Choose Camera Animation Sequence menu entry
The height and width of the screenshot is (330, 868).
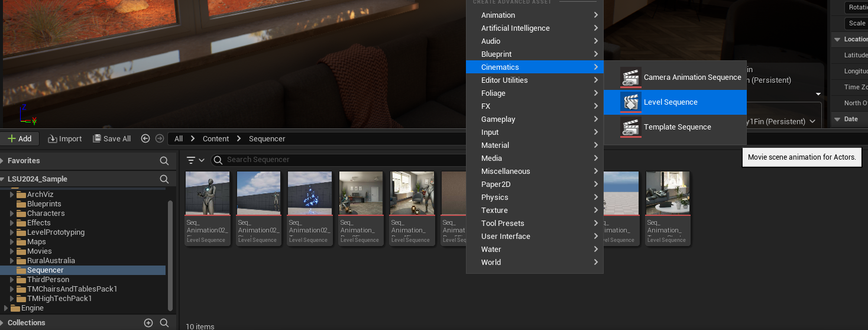tap(675, 77)
